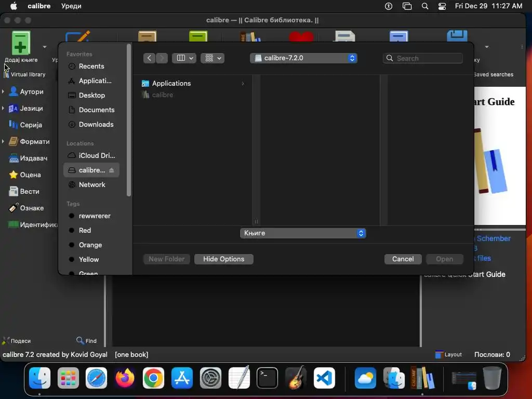Expand the Формати tree category
Viewport: 532px width, 399px height.
(x=3, y=141)
